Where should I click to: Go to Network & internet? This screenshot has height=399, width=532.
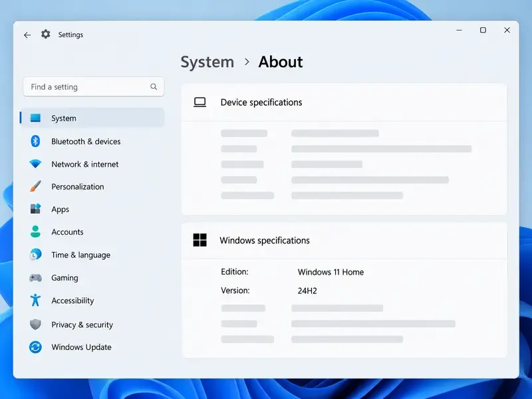click(x=92, y=164)
